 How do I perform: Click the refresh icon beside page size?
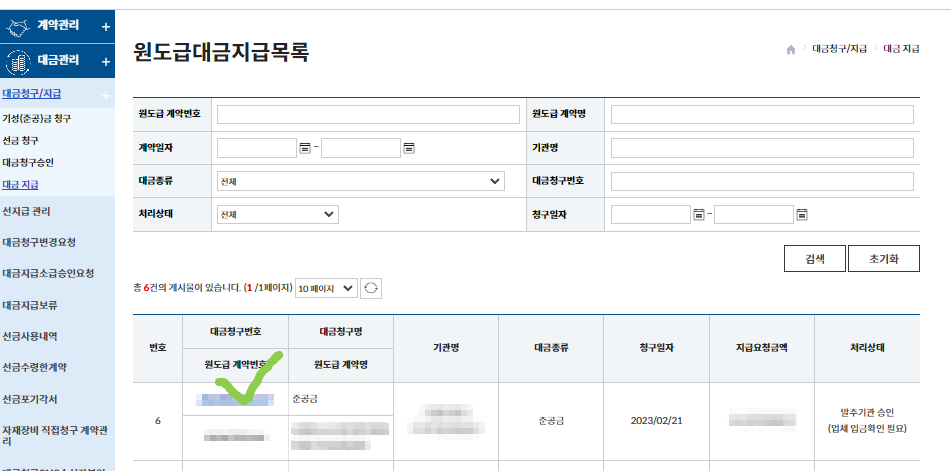pos(371,289)
